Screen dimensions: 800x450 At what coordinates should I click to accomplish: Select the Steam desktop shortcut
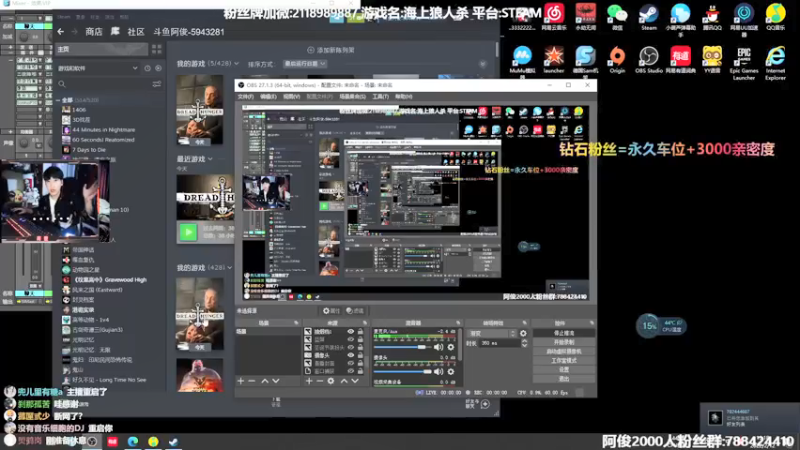[x=648, y=16]
